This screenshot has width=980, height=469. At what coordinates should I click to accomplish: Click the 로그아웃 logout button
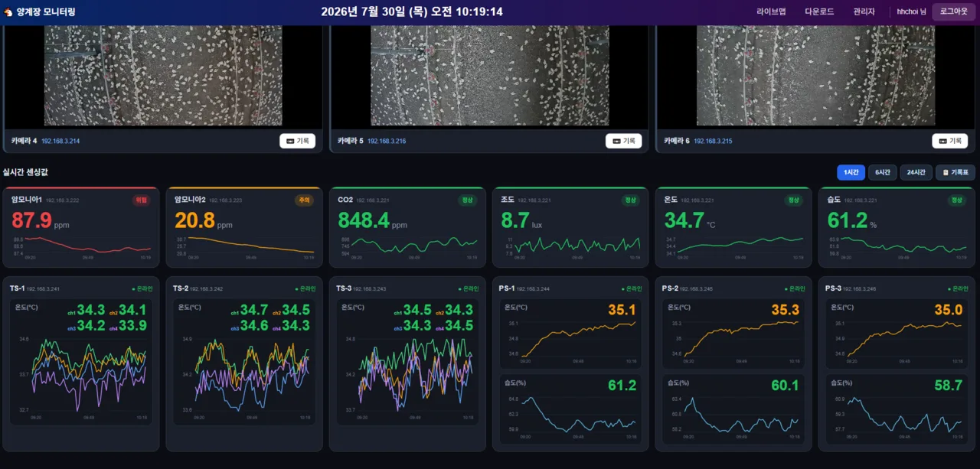(953, 12)
